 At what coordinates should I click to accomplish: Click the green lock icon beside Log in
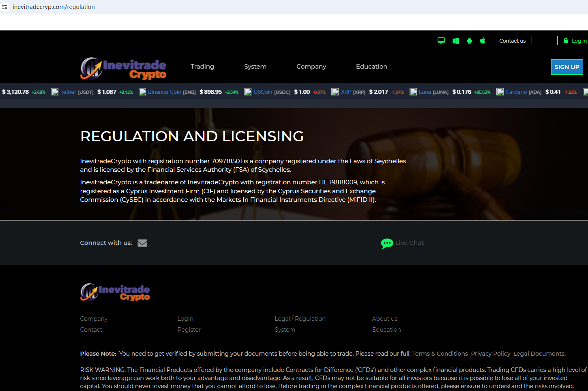(566, 41)
